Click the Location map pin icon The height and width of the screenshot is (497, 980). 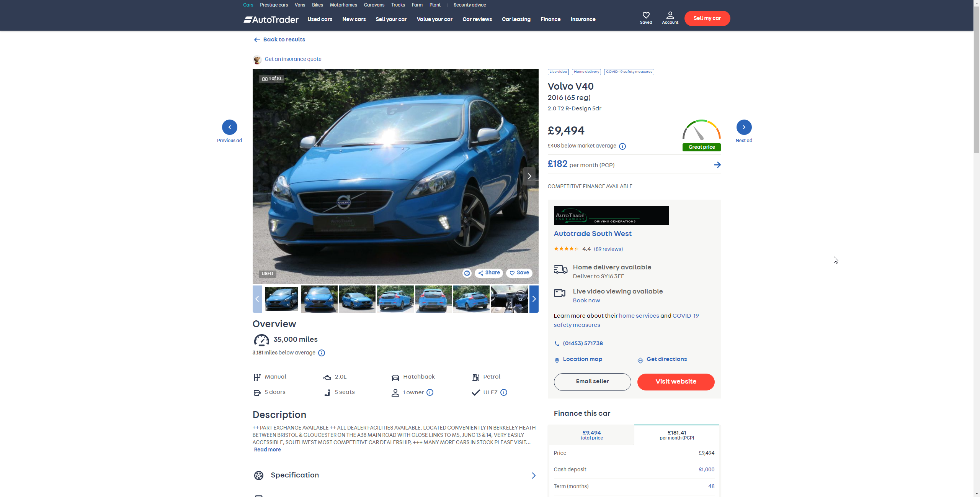(x=557, y=360)
